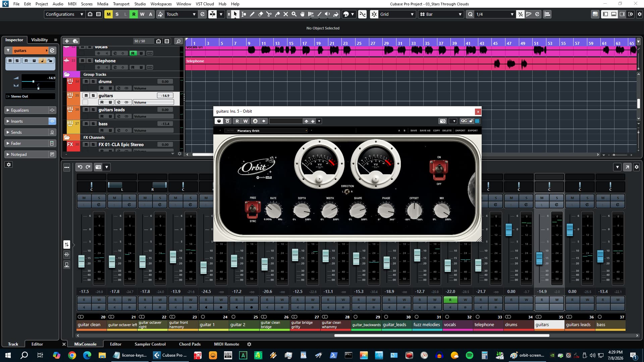Click the Object Selection arrow tool
This screenshot has height=362, width=644.
(235, 14)
